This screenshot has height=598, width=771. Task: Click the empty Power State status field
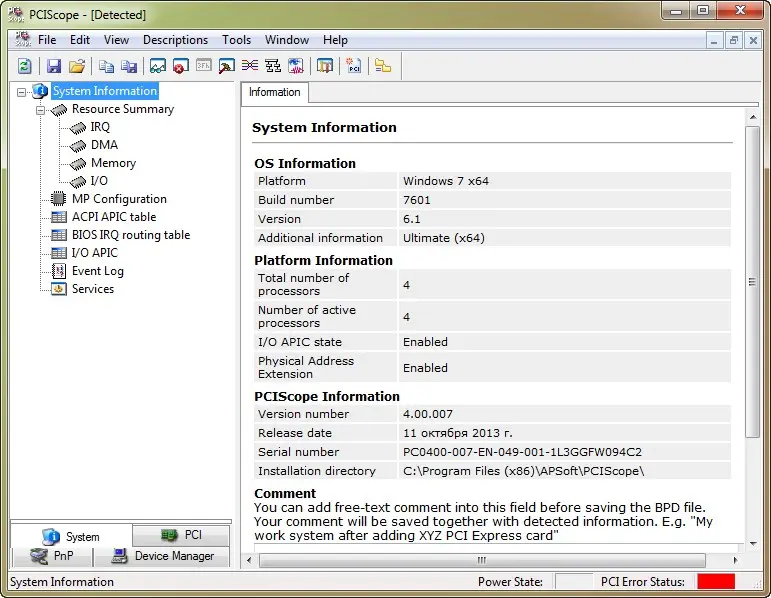573,581
